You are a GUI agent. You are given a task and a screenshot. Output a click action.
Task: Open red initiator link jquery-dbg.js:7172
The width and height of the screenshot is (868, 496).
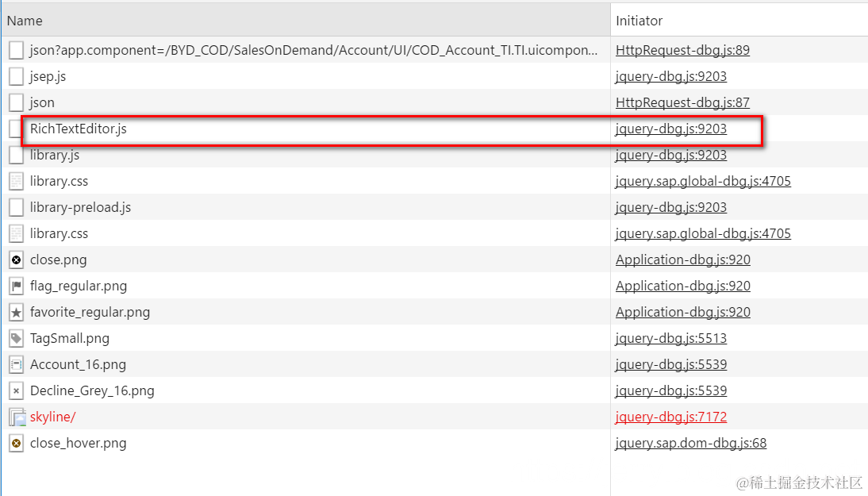[671, 417]
